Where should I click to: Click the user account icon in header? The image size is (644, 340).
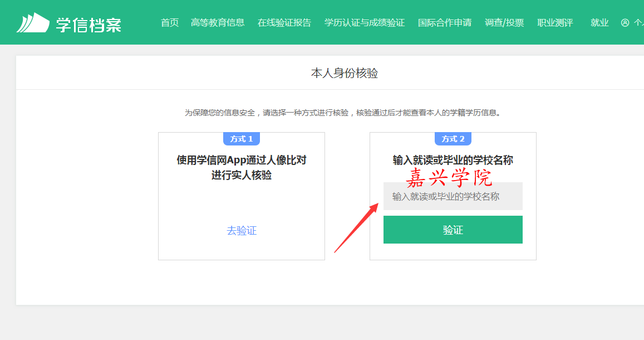pos(625,23)
